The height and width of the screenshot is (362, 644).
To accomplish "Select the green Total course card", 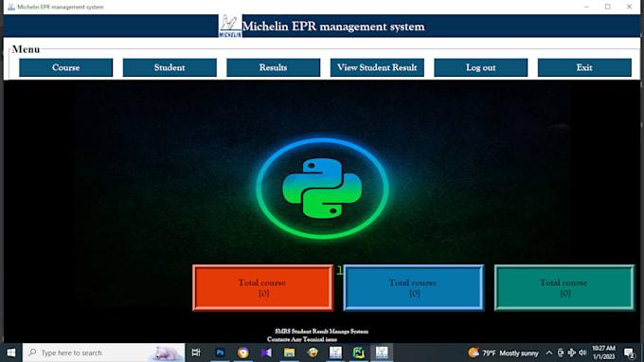I will coord(564,288).
